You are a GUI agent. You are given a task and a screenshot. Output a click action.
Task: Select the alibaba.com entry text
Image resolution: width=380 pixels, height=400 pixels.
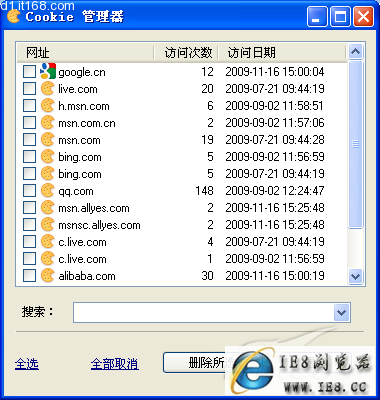[x=87, y=276]
